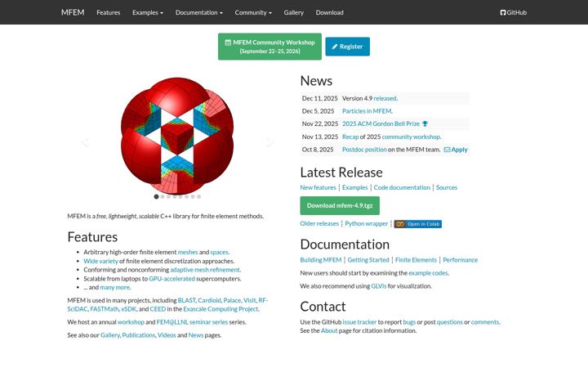Open the 'Building MFEM' documentation link

click(x=321, y=260)
